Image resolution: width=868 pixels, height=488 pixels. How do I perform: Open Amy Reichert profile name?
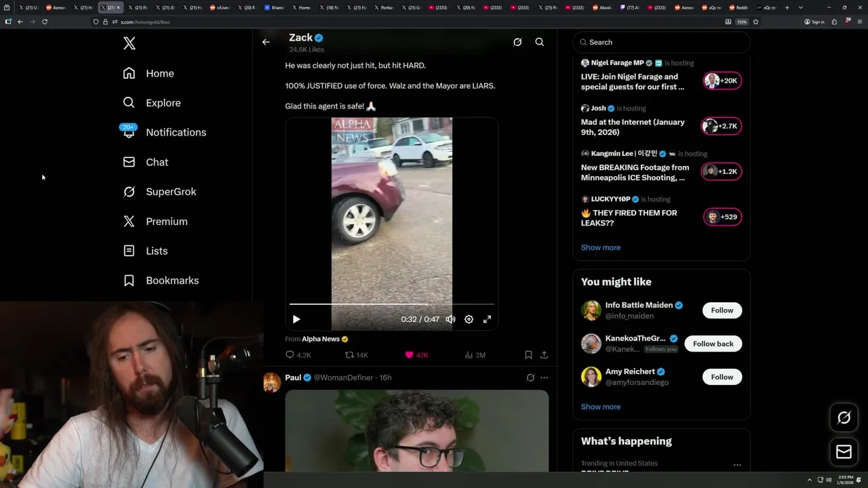click(x=631, y=371)
